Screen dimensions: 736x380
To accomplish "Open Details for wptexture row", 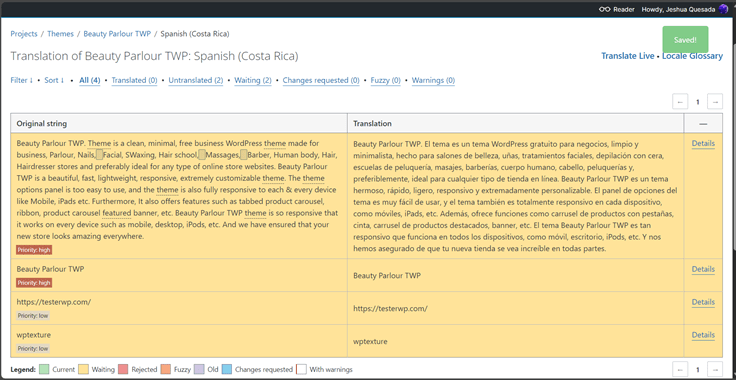I will (x=703, y=335).
